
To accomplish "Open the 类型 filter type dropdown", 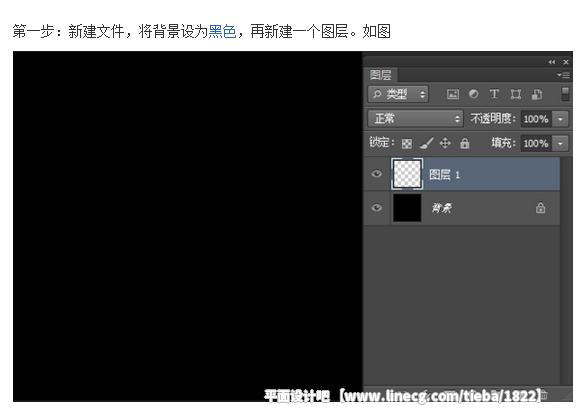I will coord(398,94).
